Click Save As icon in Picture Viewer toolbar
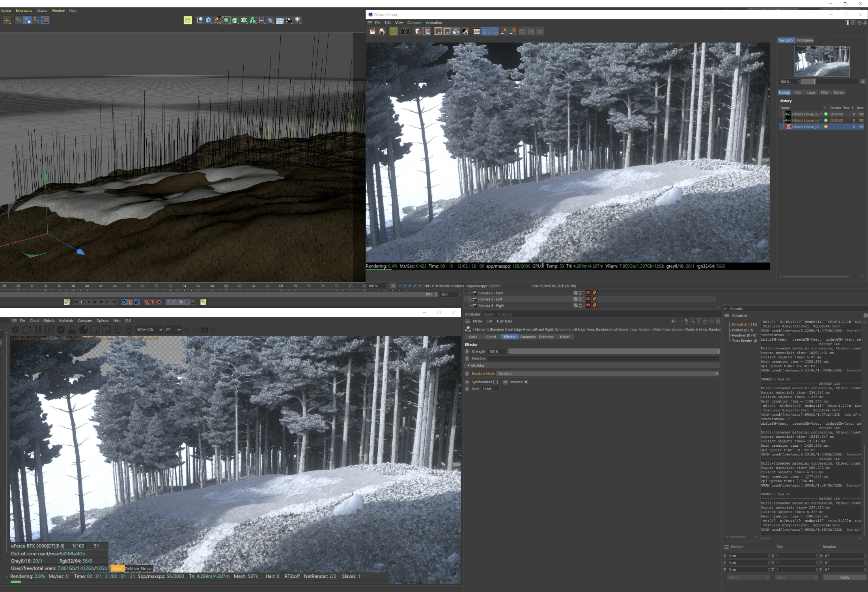 (382, 32)
